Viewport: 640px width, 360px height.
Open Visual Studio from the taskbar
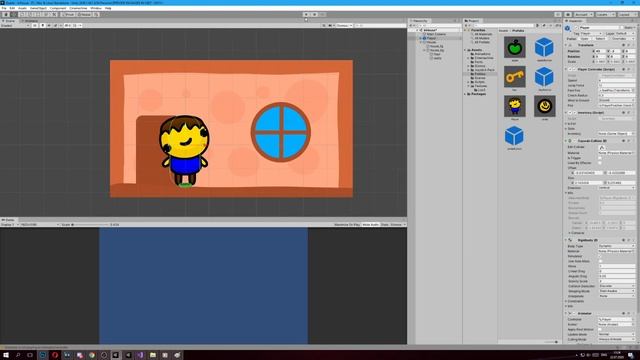[x=140, y=355]
